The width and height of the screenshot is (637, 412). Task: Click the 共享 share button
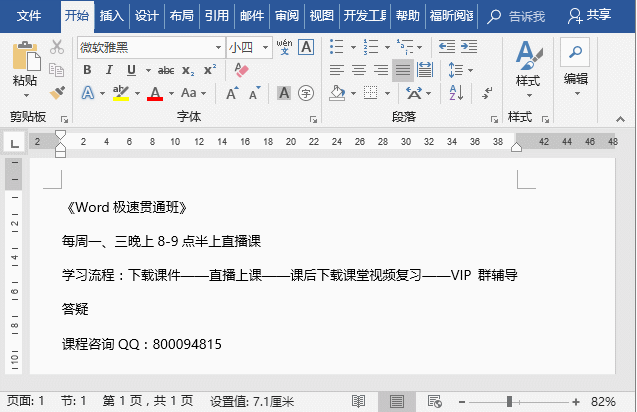tap(589, 16)
